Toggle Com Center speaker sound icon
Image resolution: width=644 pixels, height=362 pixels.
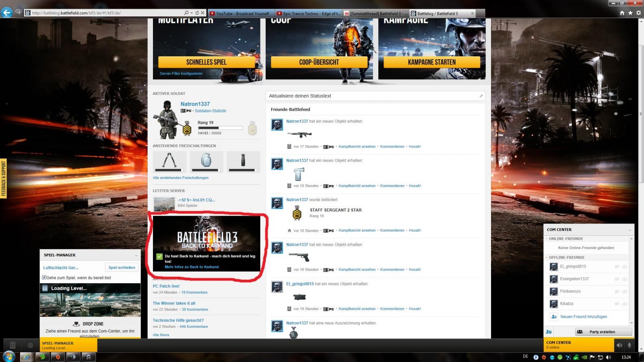tap(619, 345)
